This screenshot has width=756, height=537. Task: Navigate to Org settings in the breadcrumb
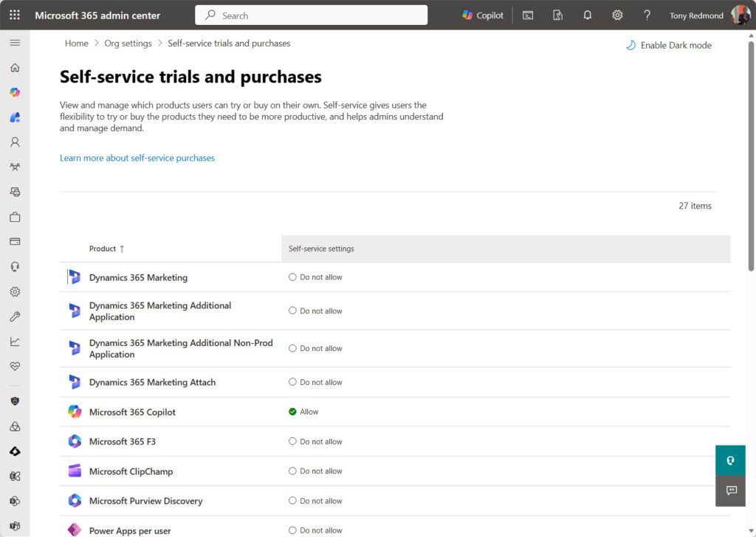[x=128, y=43]
